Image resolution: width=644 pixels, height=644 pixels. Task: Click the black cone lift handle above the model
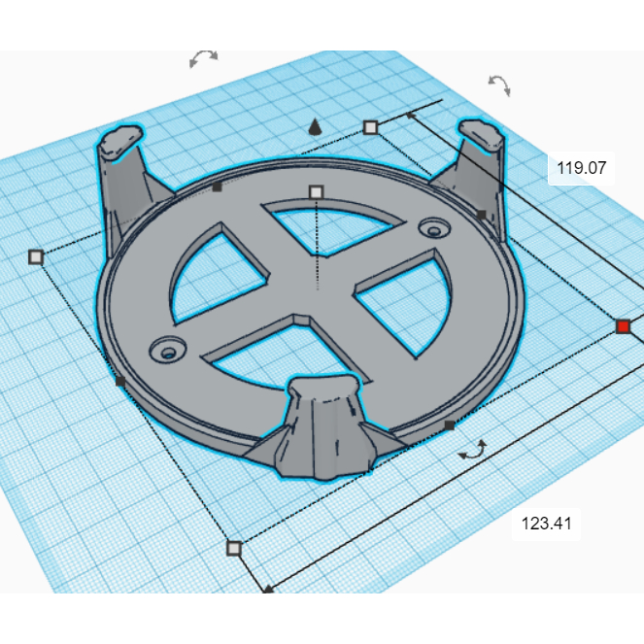[x=314, y=127]
